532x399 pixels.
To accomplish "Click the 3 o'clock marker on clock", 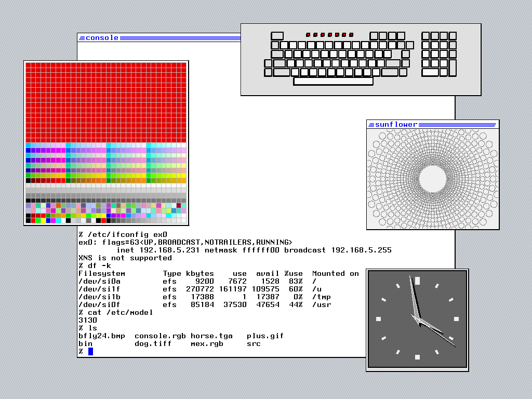I will coord(456,319).
